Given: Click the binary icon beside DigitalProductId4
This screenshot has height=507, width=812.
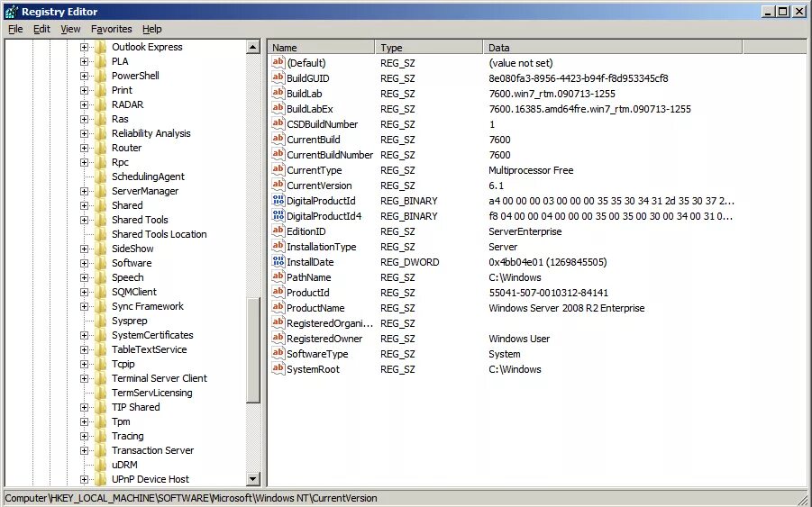Looking at the screenshot, I should (x=278, y=216).
